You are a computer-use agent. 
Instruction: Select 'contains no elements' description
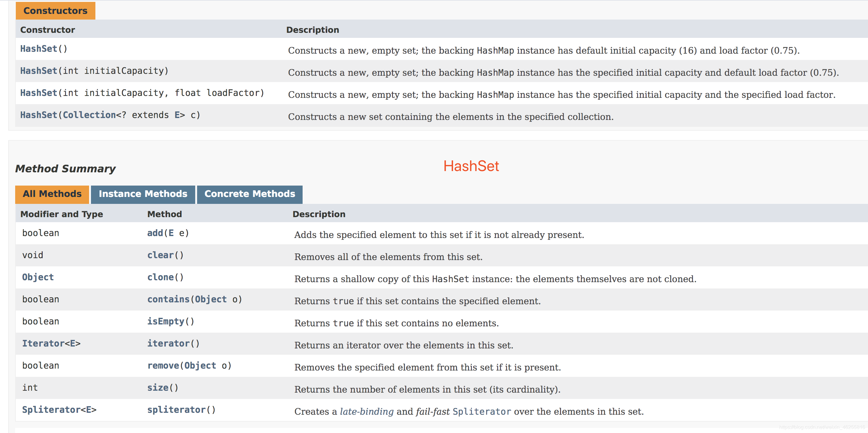pos(397,323)
